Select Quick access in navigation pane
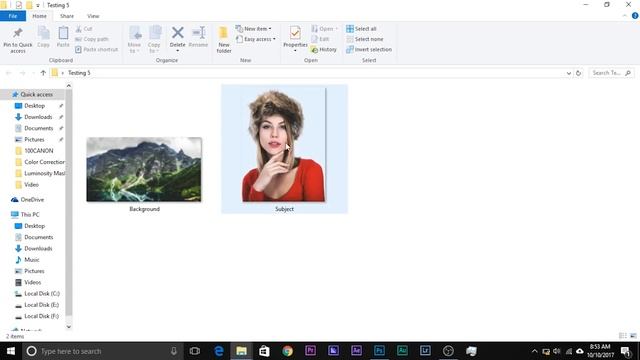The height and width of the screenshot is (360, 640). coord(33,94)
